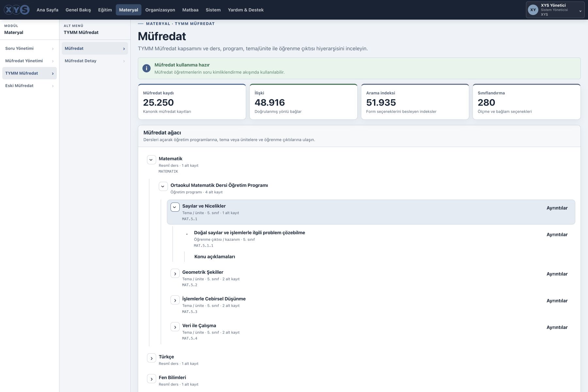This screenshot has width=588, height=392.
Task: Collapse the Sayılar ve Nicelikler unit
Action: (175, 207)
